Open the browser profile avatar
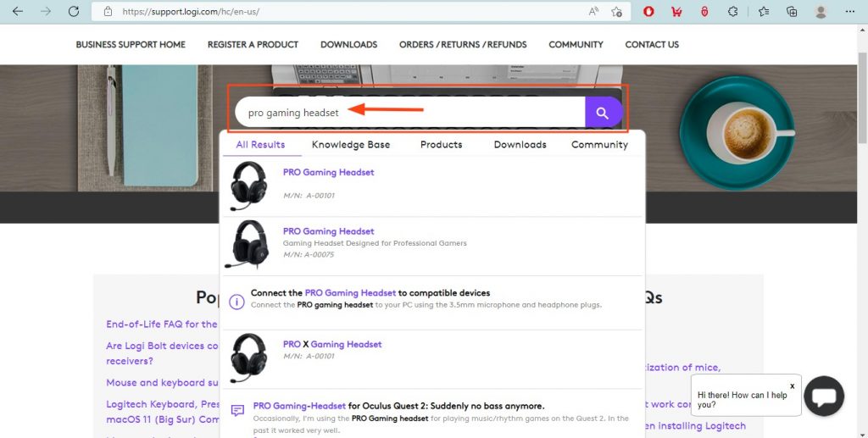The image size is (868, 438). pyautogui.click(x=820, y=12)
